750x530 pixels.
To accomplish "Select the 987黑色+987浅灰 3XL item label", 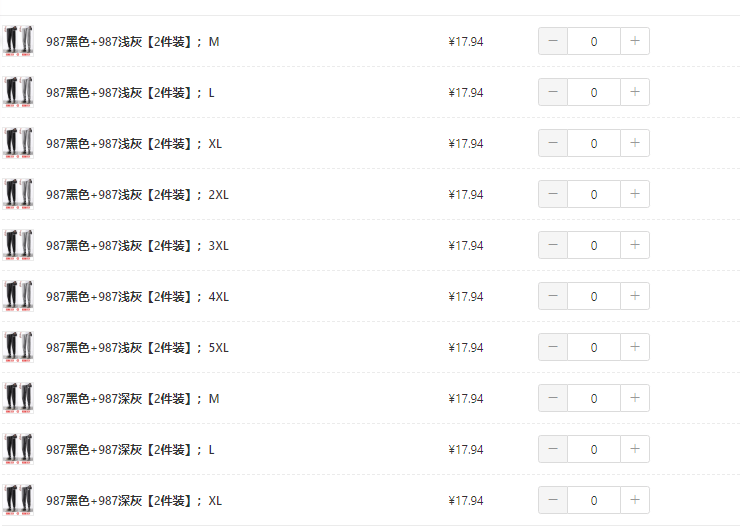I will coord(137,245).
